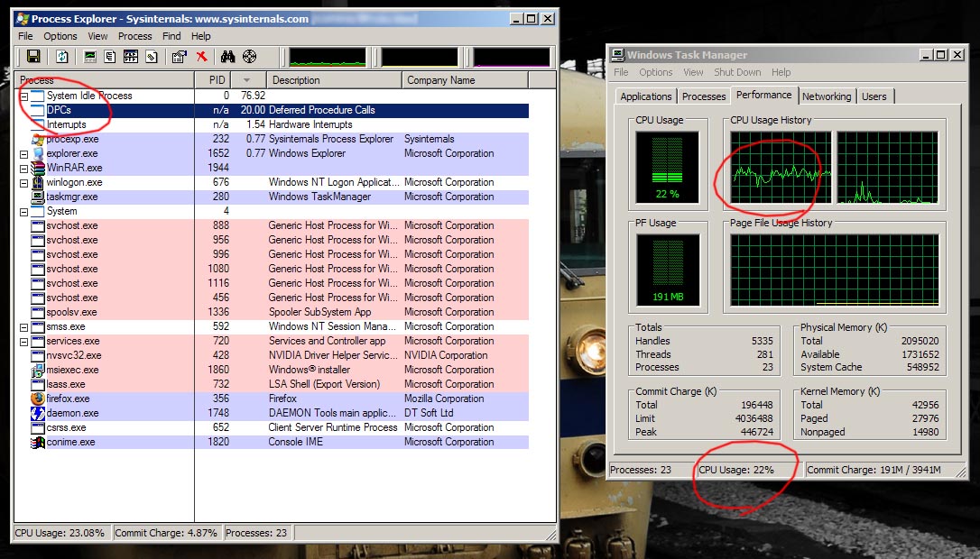Click the csrss.exe process icon

tap(38, 428)
